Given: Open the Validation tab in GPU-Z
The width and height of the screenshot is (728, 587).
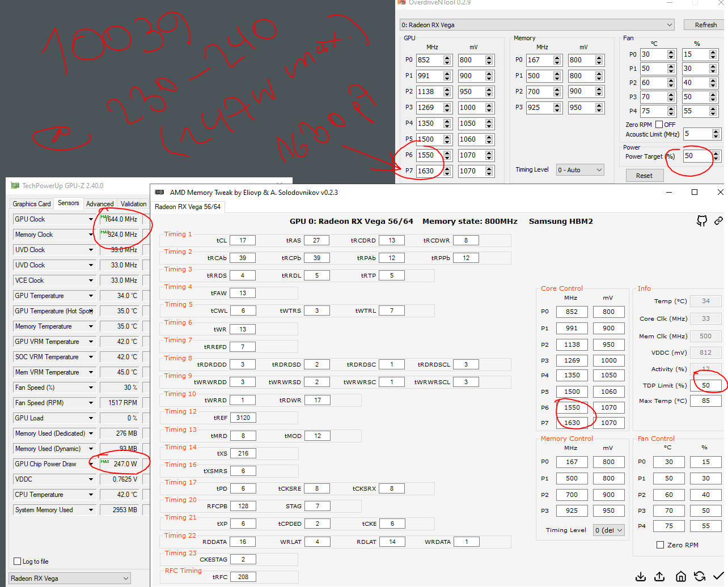Looking at the screenshot, I should [x=133, y=203].
